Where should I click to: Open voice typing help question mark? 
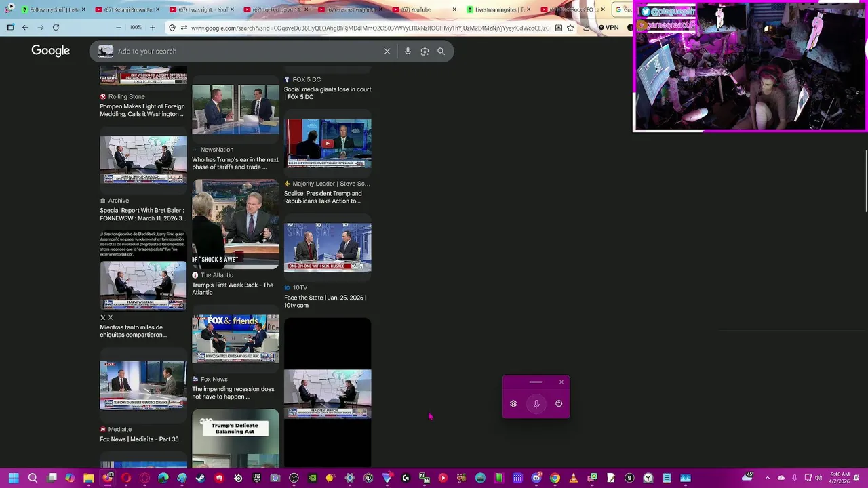pyautogui.click(x=559, y=404)
